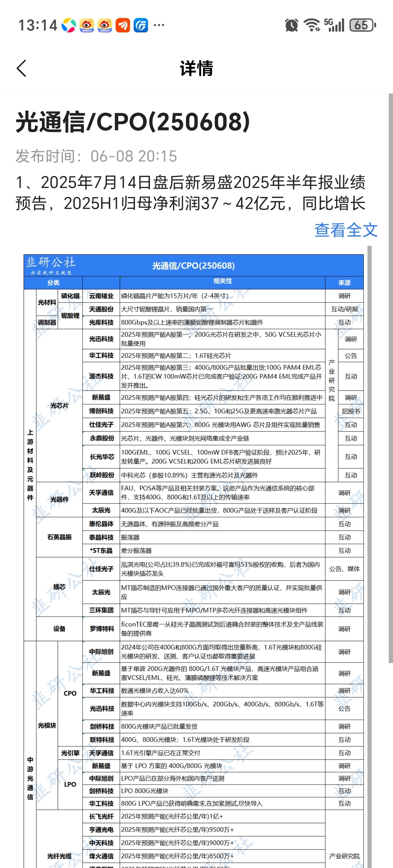Tap 天通股份 company cell
This screenshot has height=868, width=393.
[101, 309]
